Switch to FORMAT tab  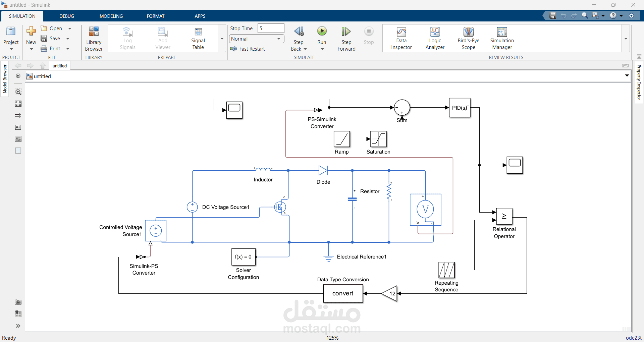click(155, 16)
